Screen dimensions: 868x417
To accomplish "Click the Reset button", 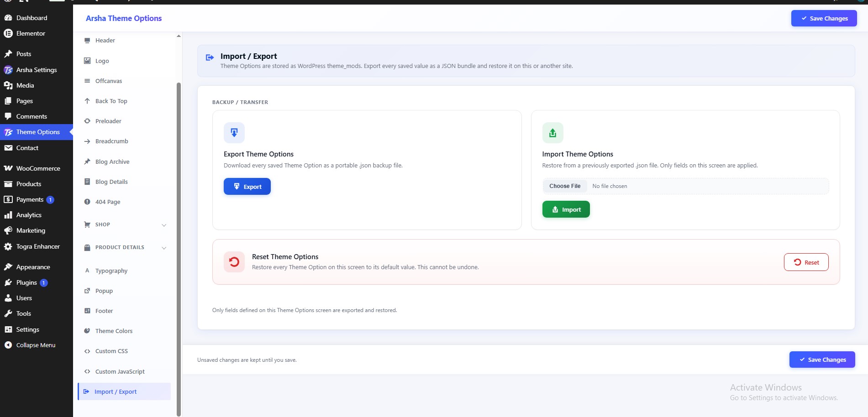I will (x=806, y=262).
